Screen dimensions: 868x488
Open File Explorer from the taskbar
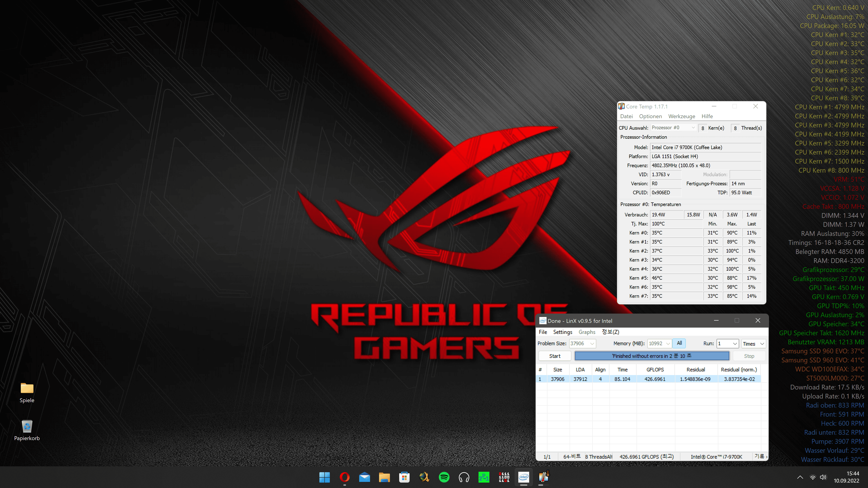(384, 477)
